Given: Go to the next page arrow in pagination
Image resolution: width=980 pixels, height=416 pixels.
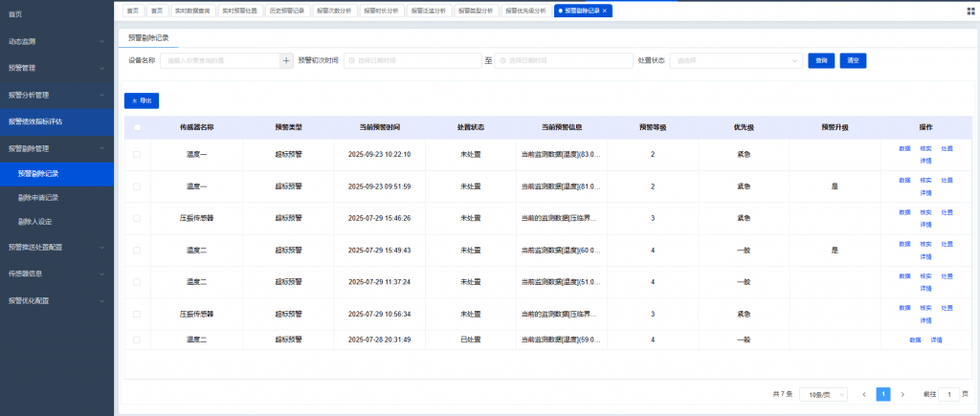Looking at the screenshot, I should click(x=902, y=394).
